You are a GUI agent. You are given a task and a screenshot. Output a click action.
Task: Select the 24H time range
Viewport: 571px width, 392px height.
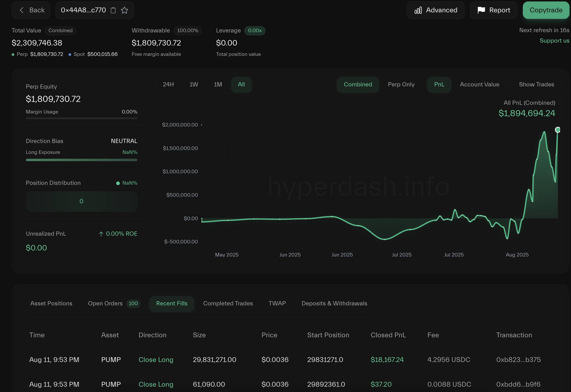168,84
